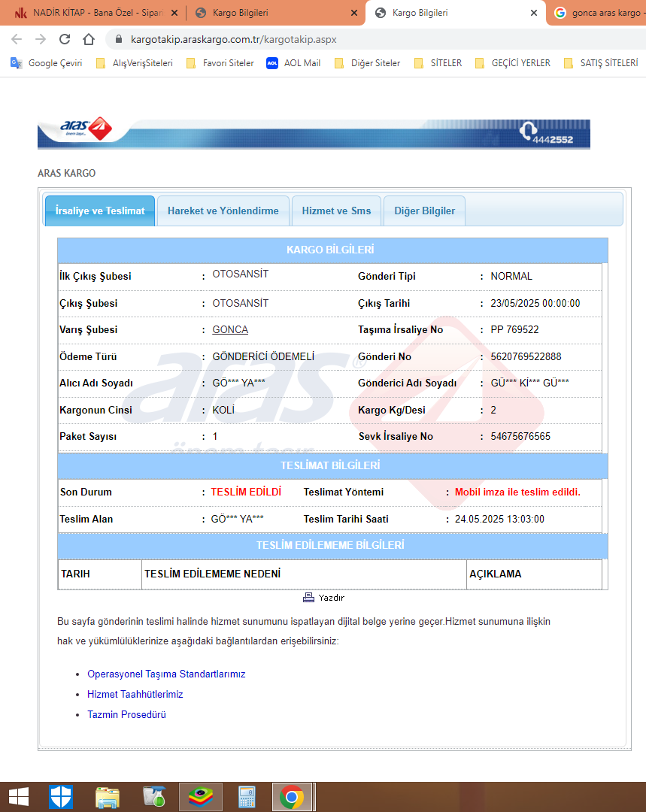
Task: Select the Taşıma İrsaliye No PP 769522
Action: (x=514, y=330)
